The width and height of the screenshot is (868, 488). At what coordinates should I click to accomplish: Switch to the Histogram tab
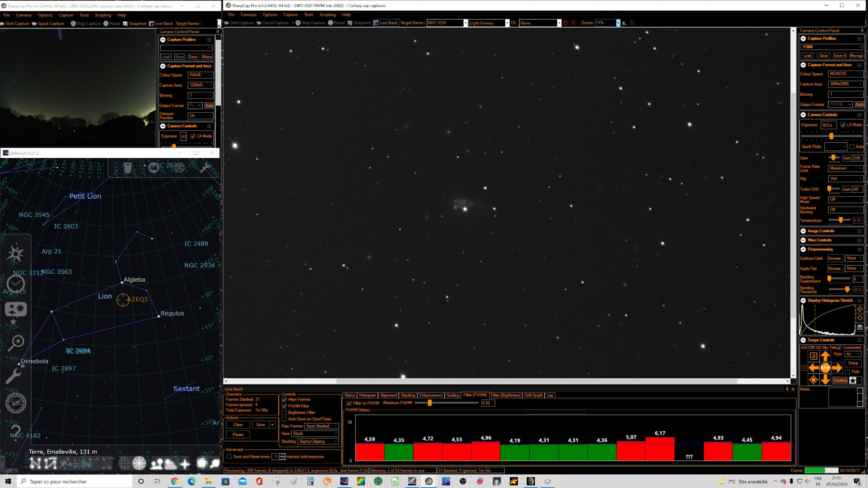367,395
